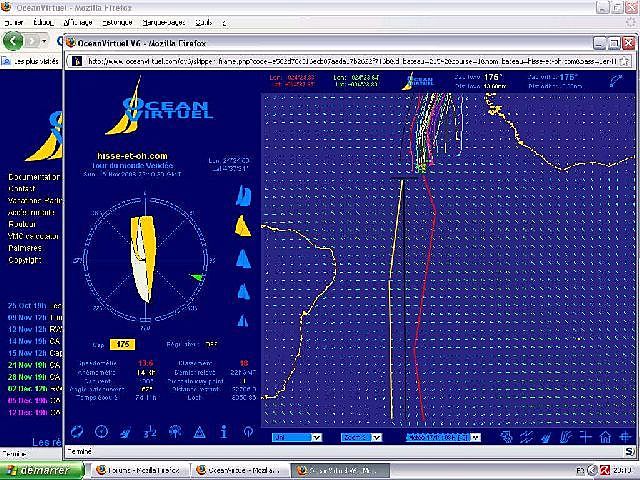
Task: Open the clock dial icon in bottom toolbar
Action: click(101, 431)
